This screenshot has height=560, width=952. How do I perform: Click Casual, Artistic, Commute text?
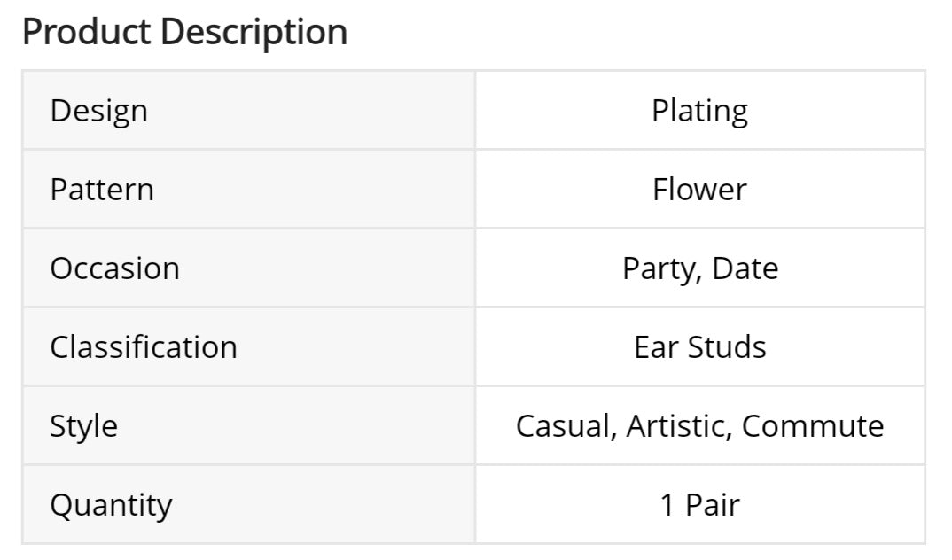pyautogui.click(x=699, y=425)
